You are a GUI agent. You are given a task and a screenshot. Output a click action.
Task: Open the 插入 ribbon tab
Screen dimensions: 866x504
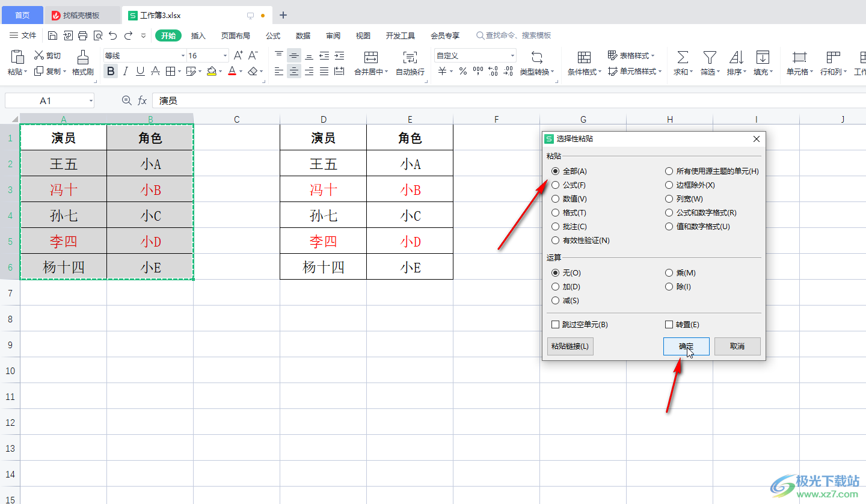point(198,35)
